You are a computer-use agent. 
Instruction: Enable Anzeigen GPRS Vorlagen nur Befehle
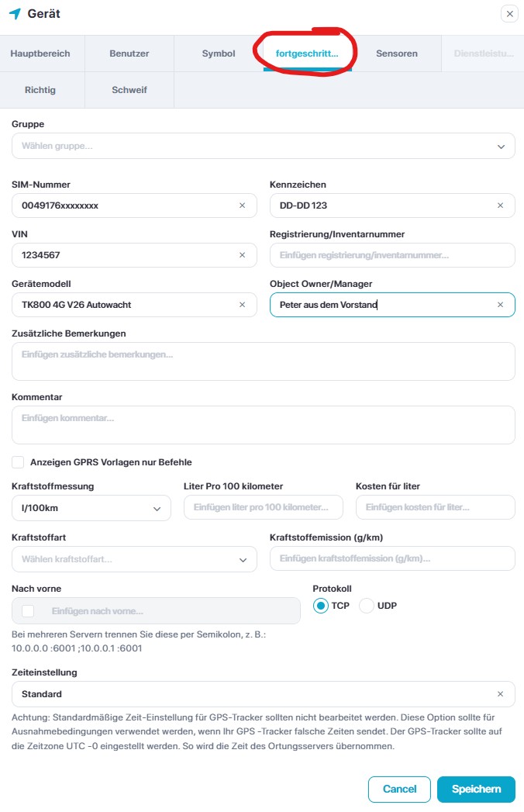tap(18, 462)
